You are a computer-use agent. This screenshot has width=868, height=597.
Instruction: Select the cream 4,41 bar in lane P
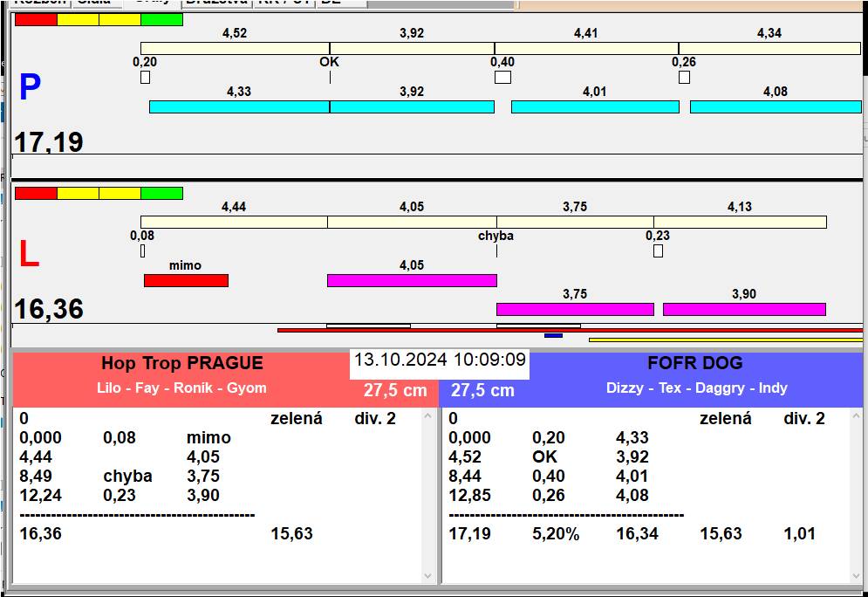pyautogui.click(x=587, y=48)
